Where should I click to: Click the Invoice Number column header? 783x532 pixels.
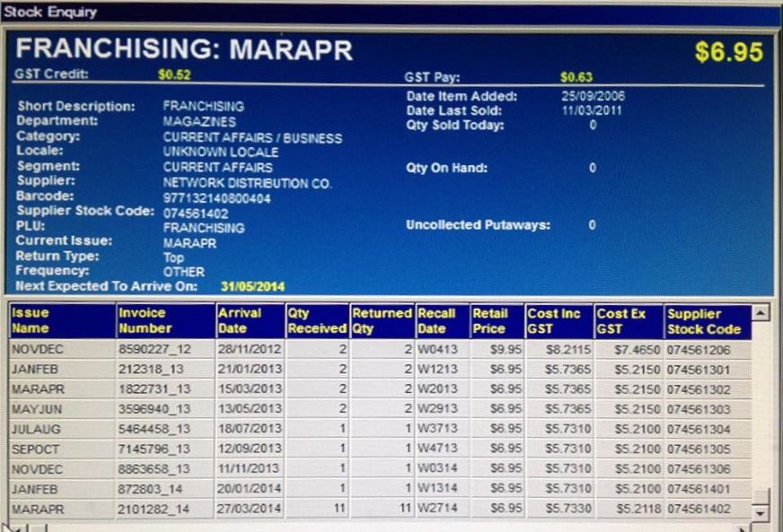tap(164, 321)
